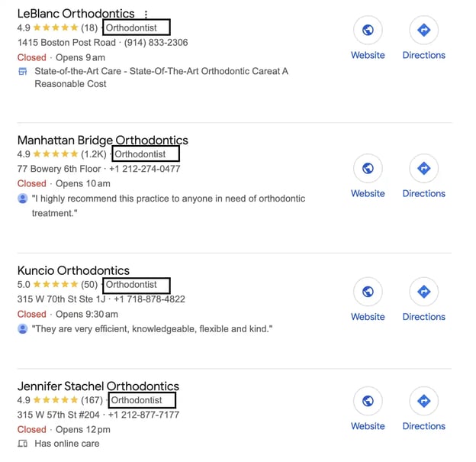Click the Kuncio review quote about being efficient
The height and width of the screenshot is (462, 476).
152,329
